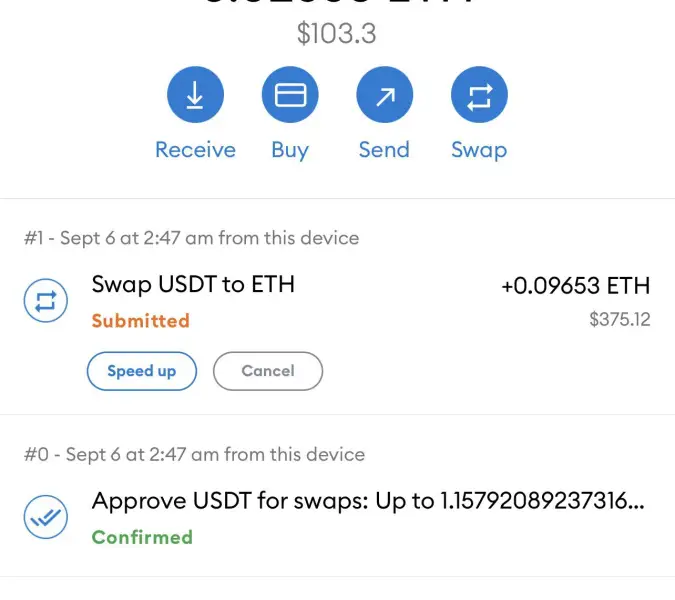
Task: Open the Approve USDT for swaps transaction
Action: pos(368,501)
